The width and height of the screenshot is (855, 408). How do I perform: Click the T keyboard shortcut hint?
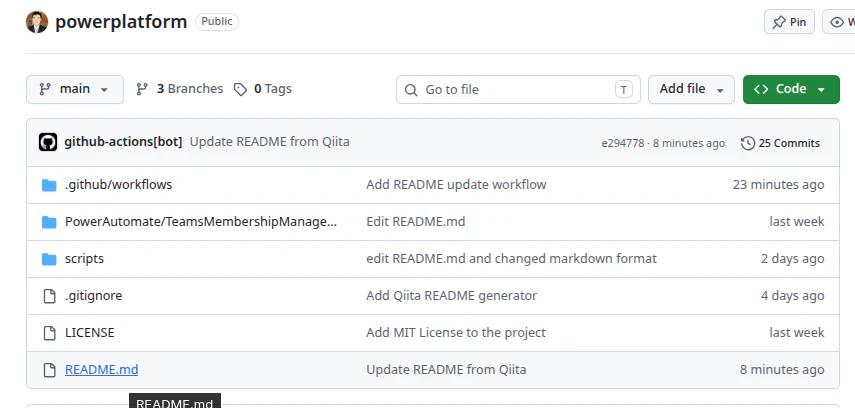click(x=624, y=89)
